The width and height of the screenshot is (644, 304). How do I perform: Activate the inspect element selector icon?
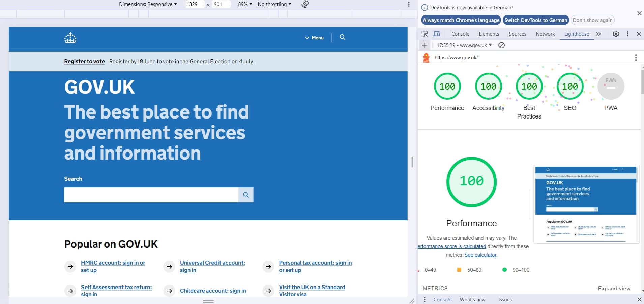(425, 34)
